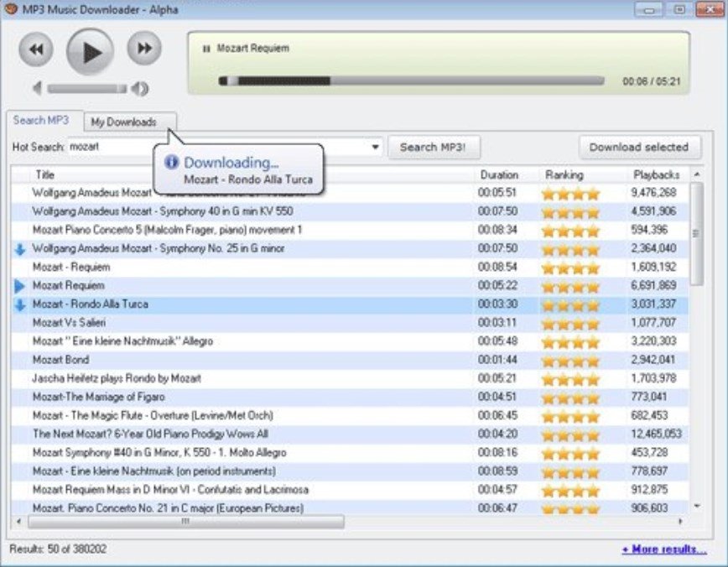Image resolution: width=728 pixels, height=567 pixels.
Task: Skip forward with the fast-forward button
Action: (144, 48)
